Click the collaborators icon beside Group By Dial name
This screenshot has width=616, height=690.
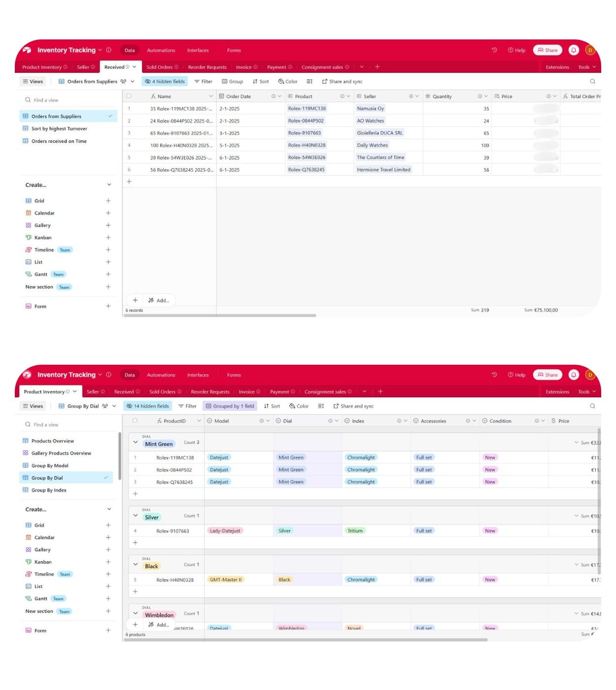(x=105, y=406)
